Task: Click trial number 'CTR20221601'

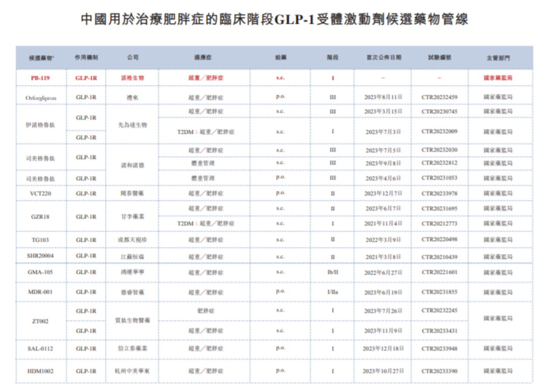Action: pos(439,272)
